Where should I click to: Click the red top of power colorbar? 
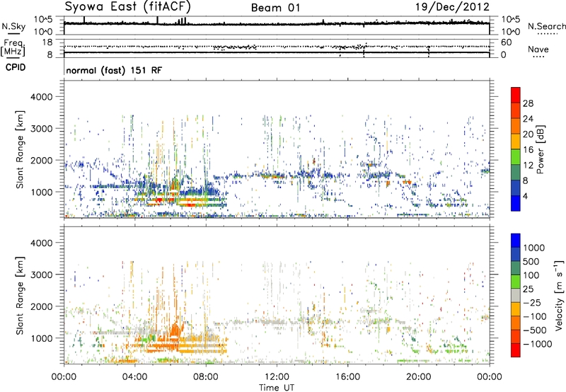tap(516, 95)
